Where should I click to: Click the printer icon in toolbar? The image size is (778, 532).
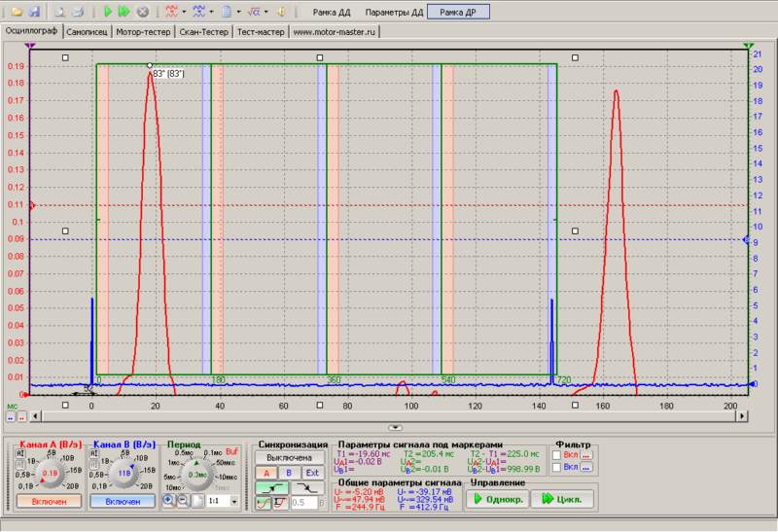[77, 12]
